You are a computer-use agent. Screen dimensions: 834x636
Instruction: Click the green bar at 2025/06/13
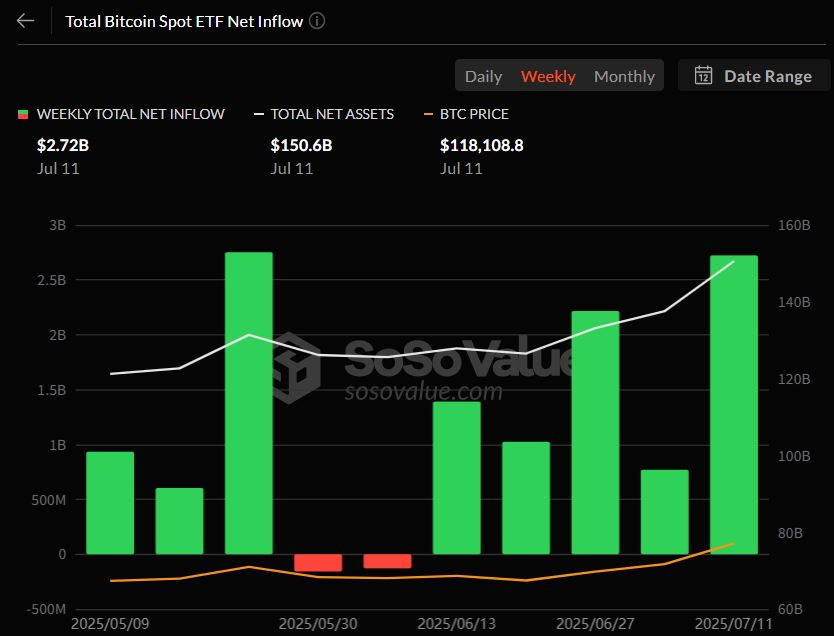click(457, 477)
